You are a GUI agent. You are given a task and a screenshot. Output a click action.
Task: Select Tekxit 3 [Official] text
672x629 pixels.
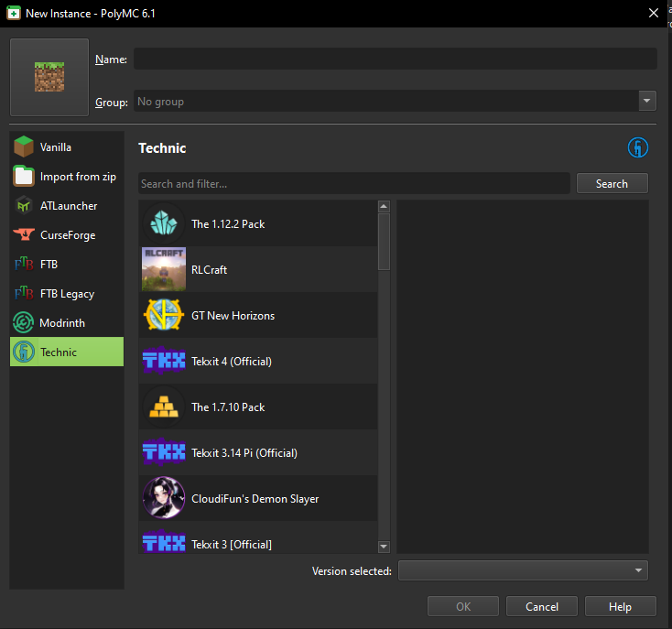(x=232, y=544)
